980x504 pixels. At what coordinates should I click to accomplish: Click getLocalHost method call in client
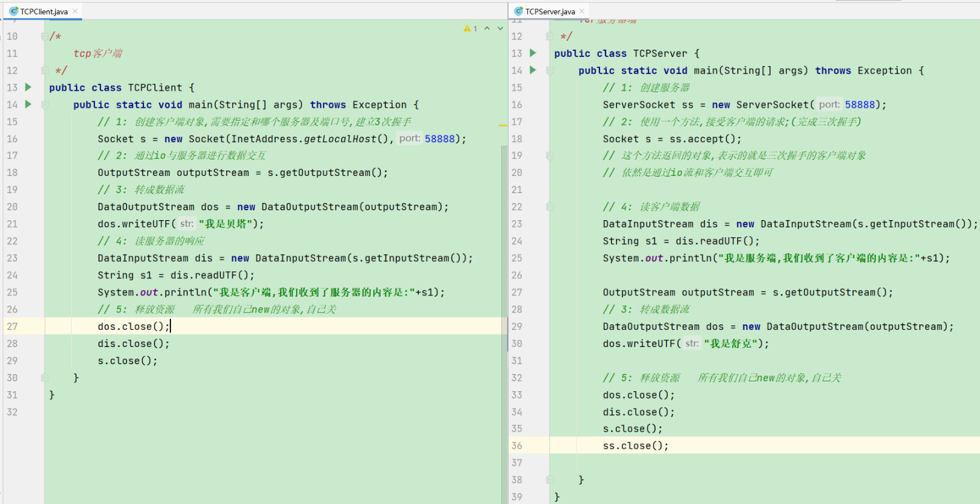click(340, 139)
